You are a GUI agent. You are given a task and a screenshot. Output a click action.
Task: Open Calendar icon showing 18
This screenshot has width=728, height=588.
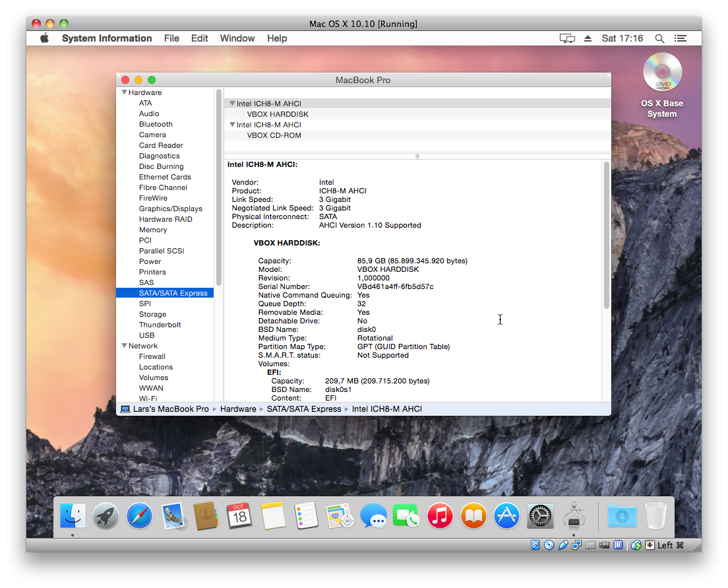coord(239,516)
